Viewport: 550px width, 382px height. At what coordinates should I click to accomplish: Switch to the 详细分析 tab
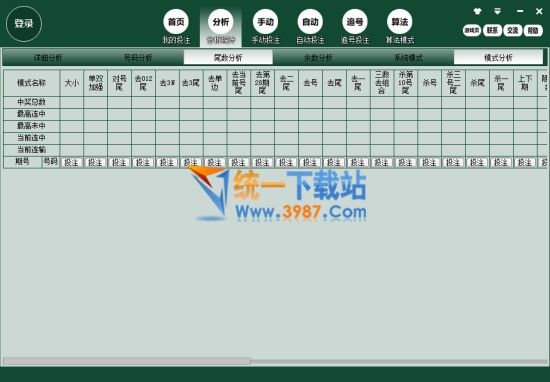click(x=48, y=58)
